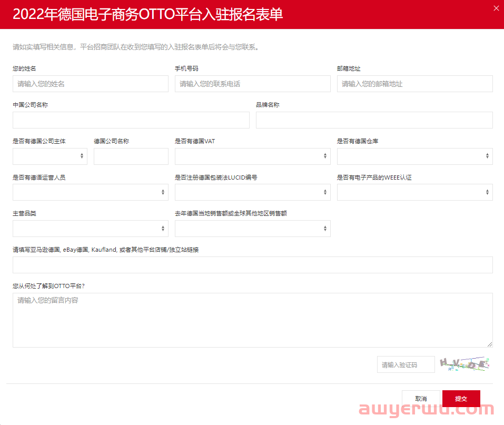Expand the 是否有德语运营人员 dropdown
Screen dimensions: 504x425
(91, 192)
